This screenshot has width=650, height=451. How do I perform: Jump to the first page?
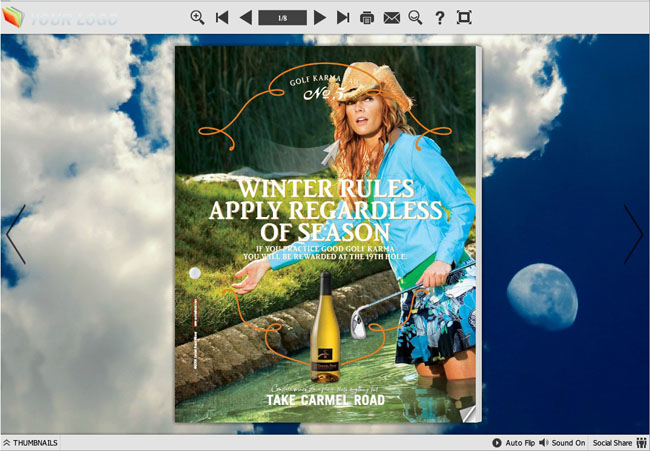point(222,17)
